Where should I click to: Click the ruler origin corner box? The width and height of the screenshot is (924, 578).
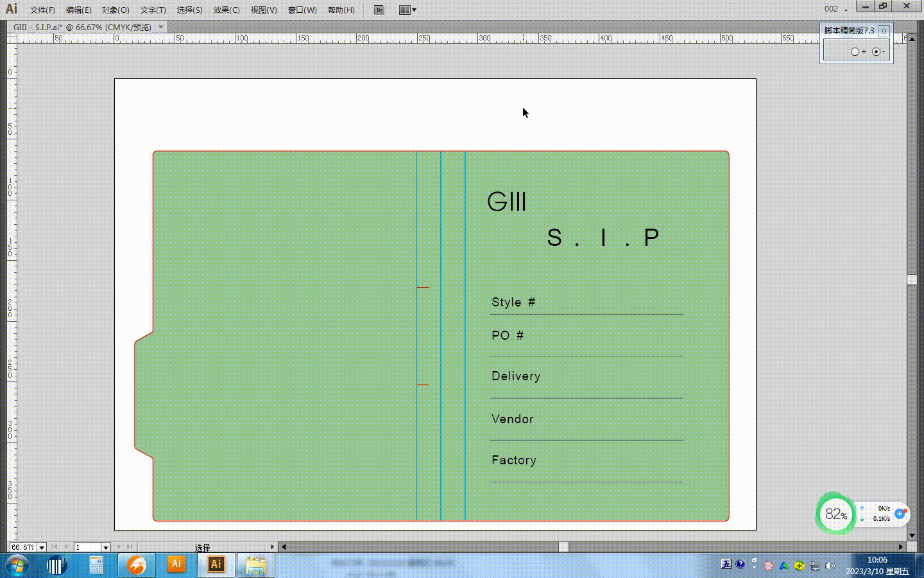click(x=11, y=39)
